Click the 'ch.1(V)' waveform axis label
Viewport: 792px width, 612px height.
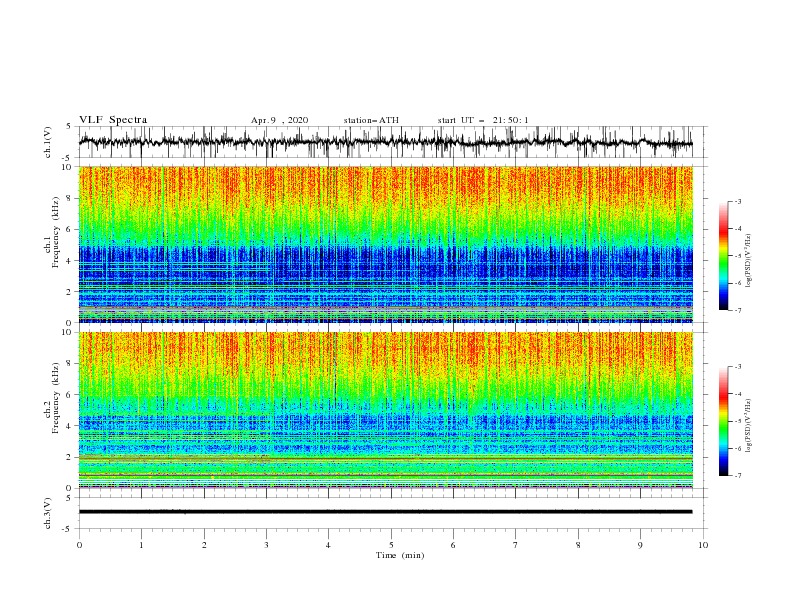click(48, 142)
